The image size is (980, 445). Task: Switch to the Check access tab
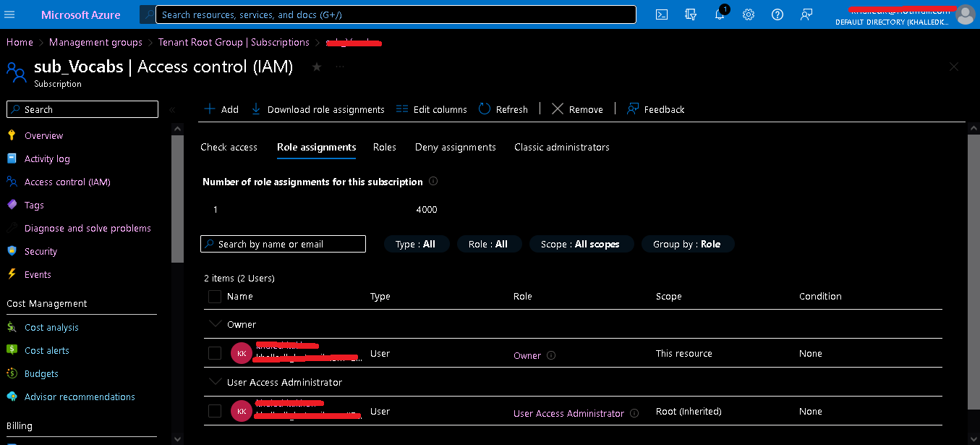tap(229, 147)
